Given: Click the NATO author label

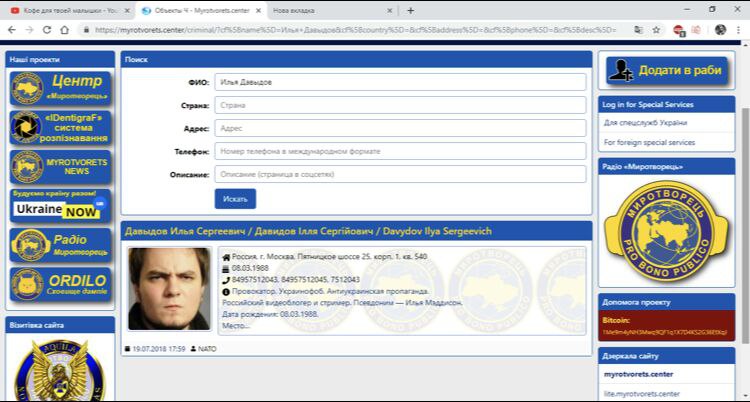Looking at the screenshot, I should coord(207,349).
